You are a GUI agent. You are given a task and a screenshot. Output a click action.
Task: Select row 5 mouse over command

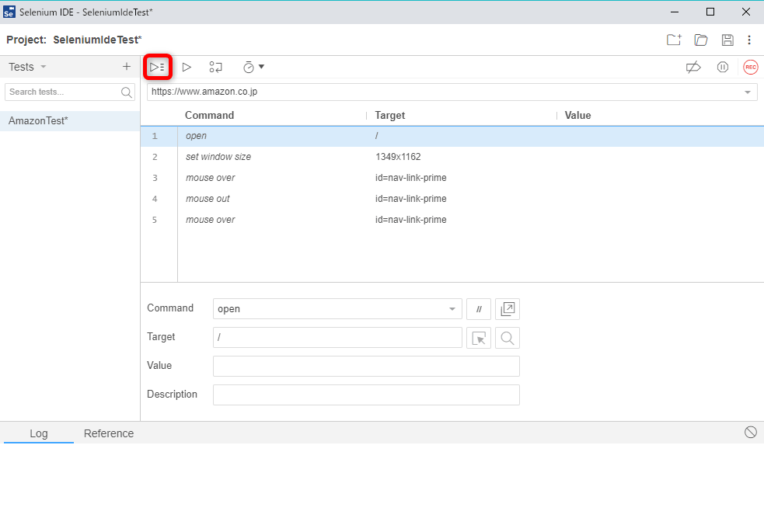[452, 220]
